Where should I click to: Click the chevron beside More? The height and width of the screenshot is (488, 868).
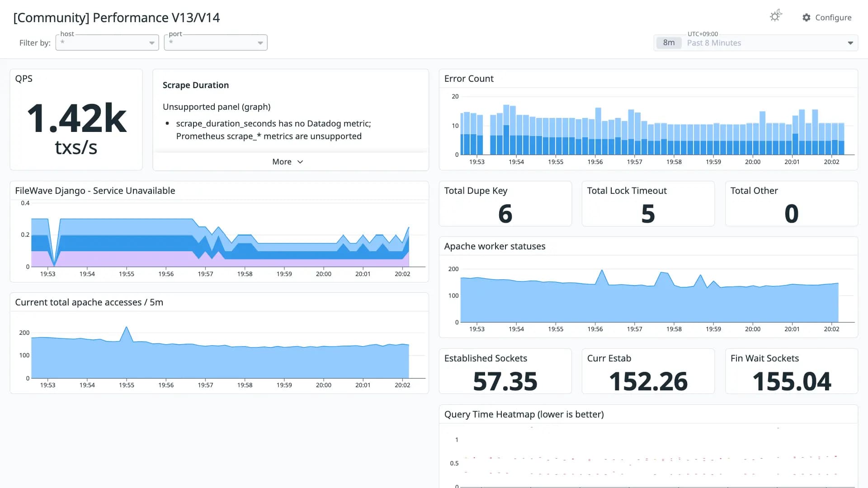300,162
